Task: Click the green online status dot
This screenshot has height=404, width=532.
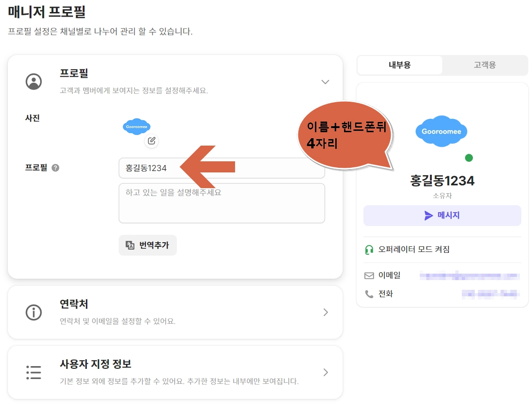Action: pyautogui.click(x=469, y=158)
